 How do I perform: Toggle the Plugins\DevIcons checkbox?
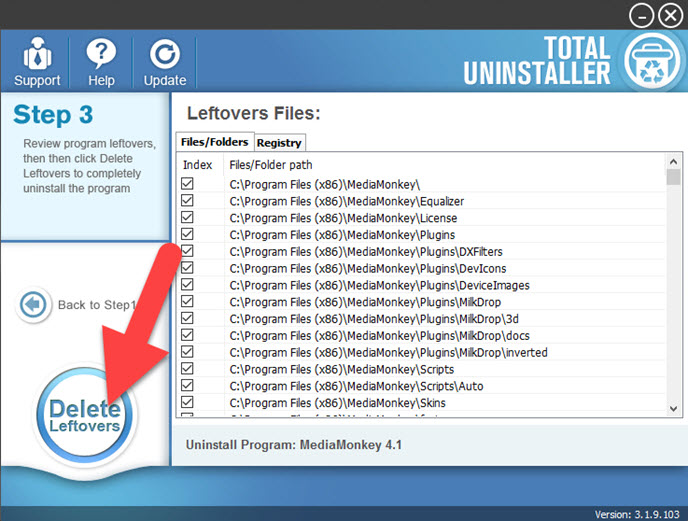tap(187, 267)
